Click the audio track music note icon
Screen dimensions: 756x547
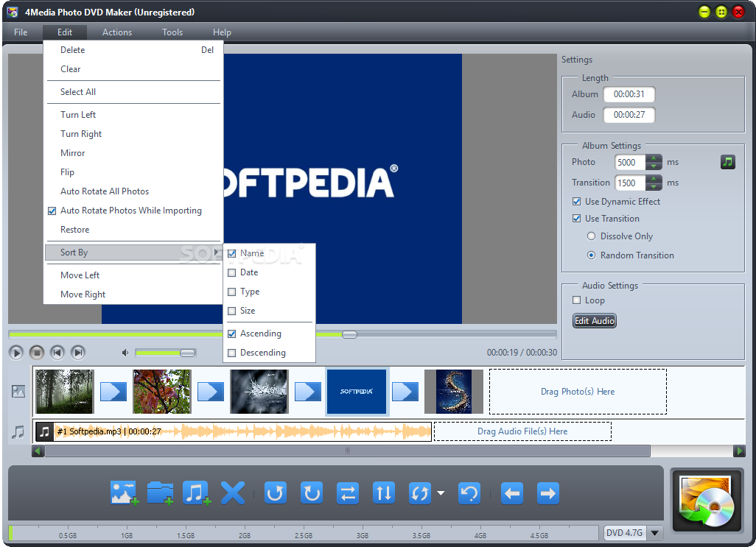tap(18, 431)
